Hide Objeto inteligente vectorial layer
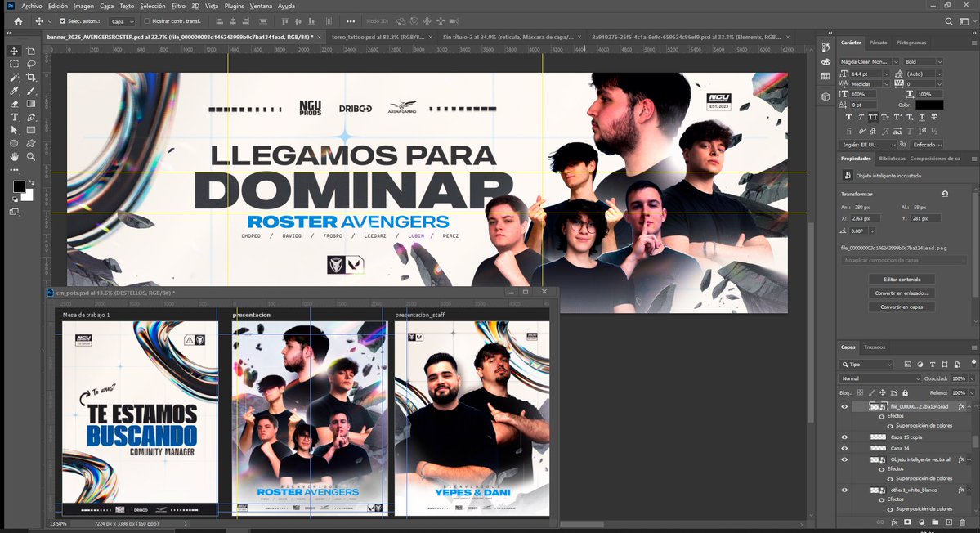Image resolution: width=980 pixels, height=533 pixels. click(844, 459)
